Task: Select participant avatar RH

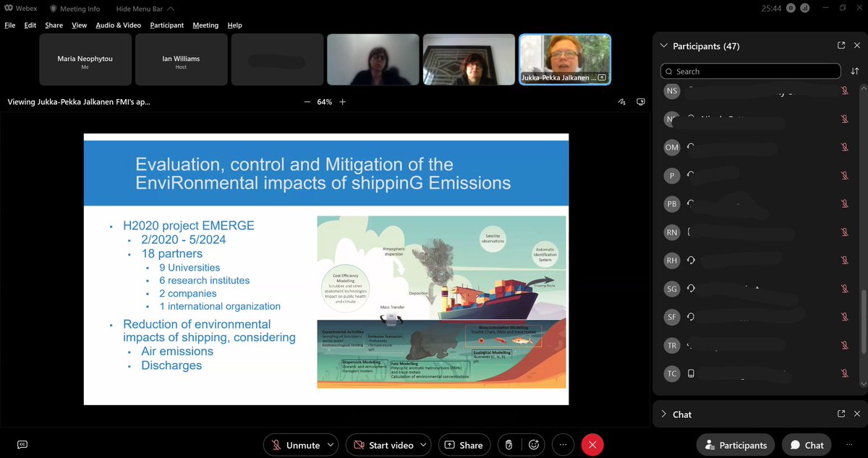Action: [672, 260]
